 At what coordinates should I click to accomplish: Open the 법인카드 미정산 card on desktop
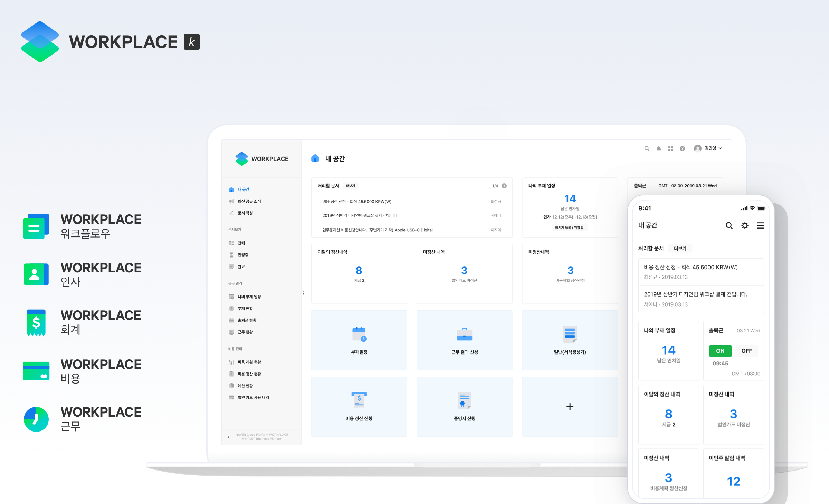pos(464,274)
